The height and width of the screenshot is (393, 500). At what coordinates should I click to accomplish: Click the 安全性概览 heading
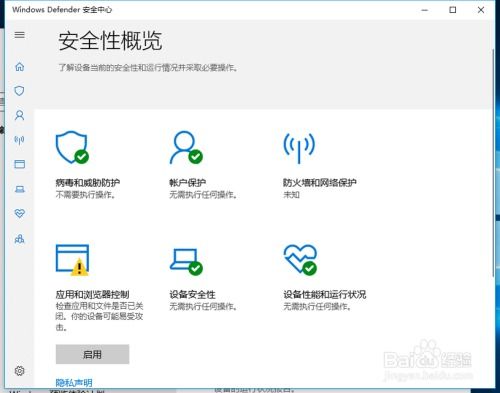(x=110, y=41)
